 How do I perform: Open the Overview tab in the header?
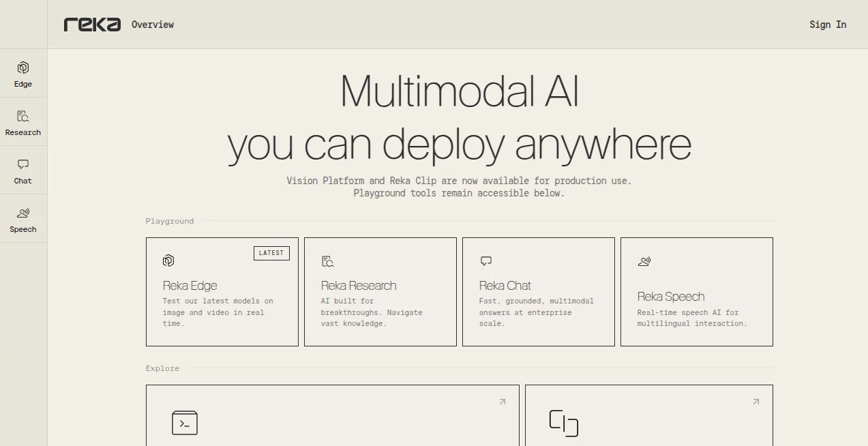tap(153, 25)
